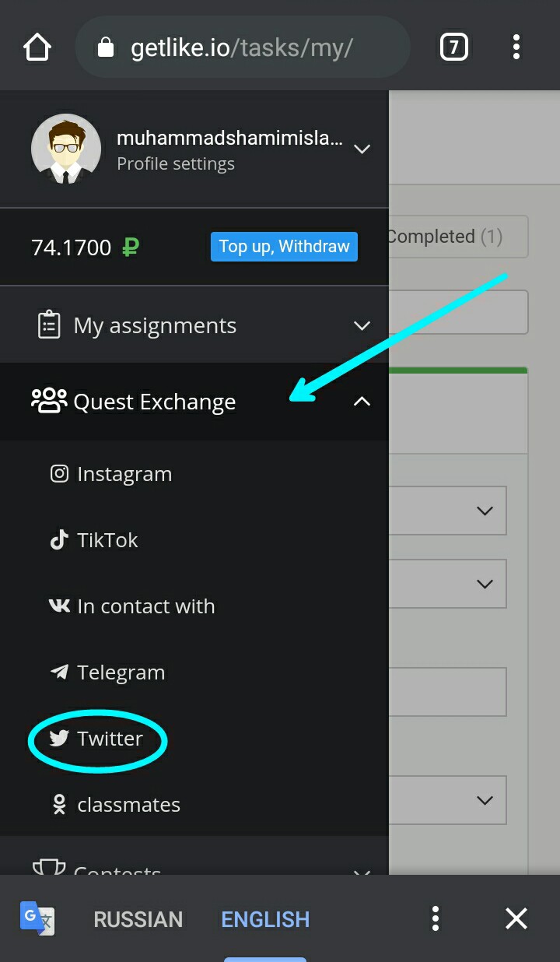
Task: Open the tab switcher showing 7 tabs
Action: pos(453,48)
